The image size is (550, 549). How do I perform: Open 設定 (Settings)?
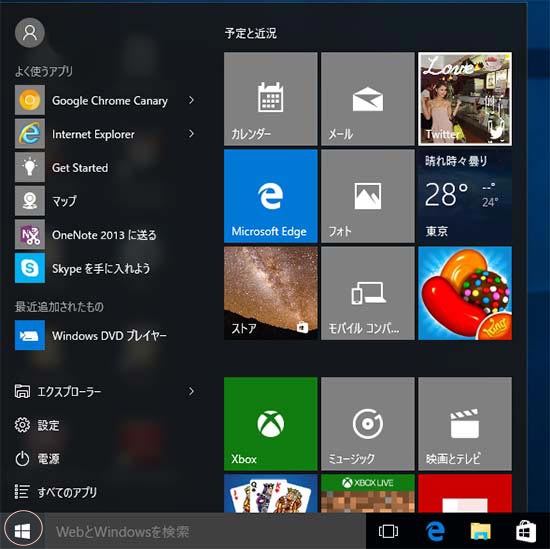point(37,425)
